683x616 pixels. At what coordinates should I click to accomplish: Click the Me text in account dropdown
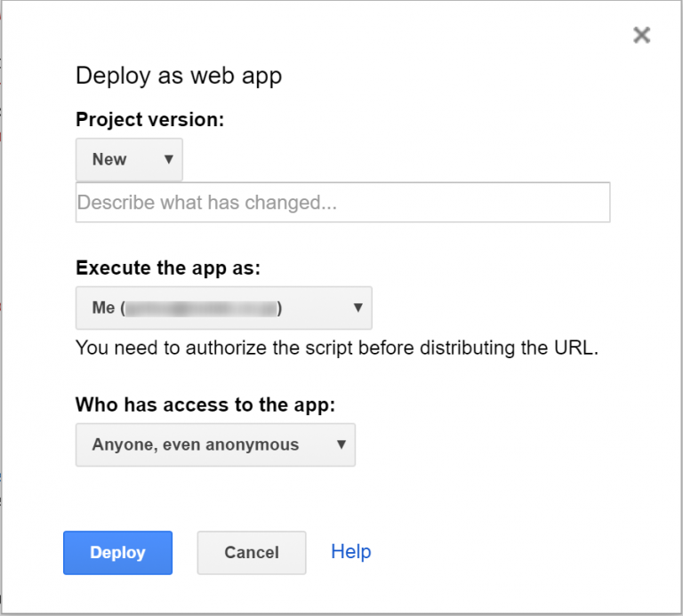point(103,308)
